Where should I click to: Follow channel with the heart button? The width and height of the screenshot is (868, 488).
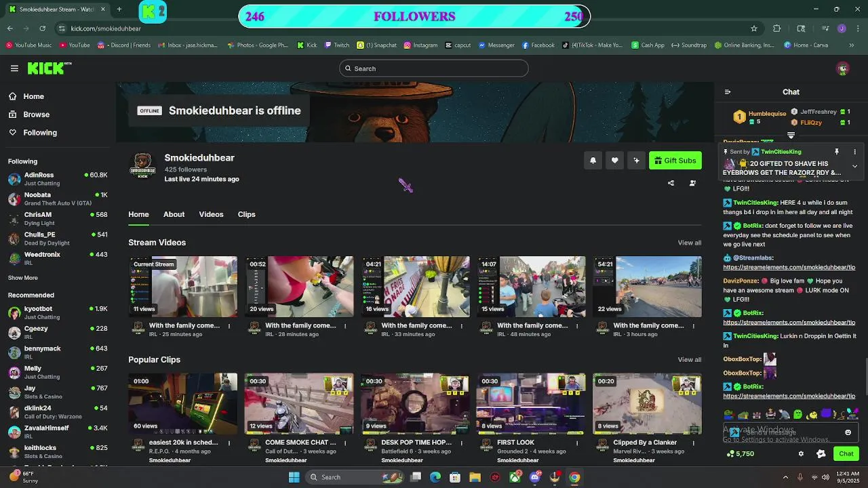coord(614,161)
